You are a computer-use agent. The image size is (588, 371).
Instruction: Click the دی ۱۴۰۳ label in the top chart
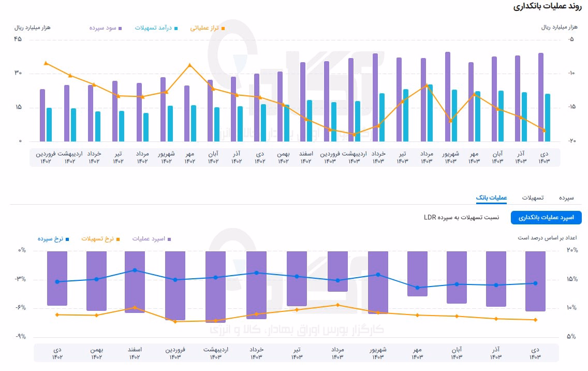coord(544,158)
